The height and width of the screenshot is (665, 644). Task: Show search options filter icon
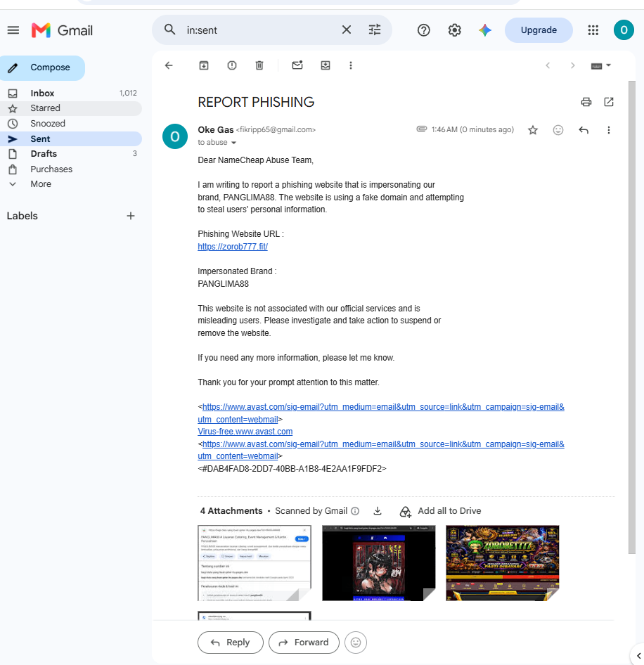375,30
